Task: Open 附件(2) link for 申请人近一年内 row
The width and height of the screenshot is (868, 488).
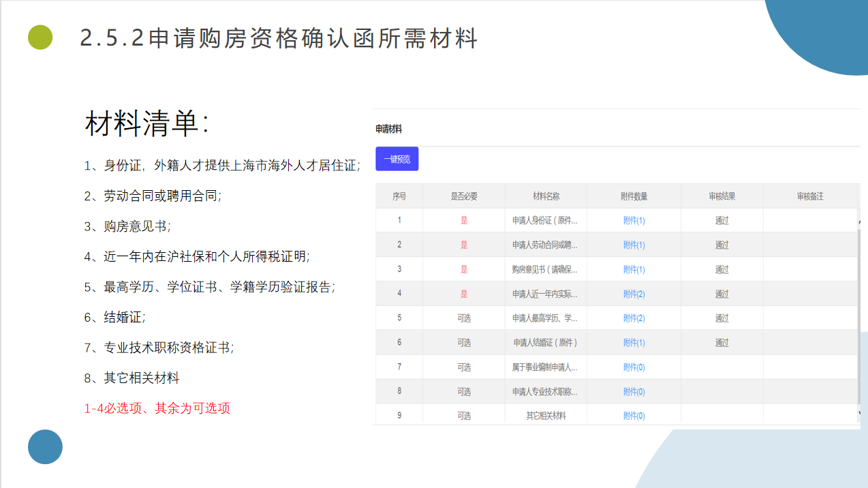Action: 634,294
